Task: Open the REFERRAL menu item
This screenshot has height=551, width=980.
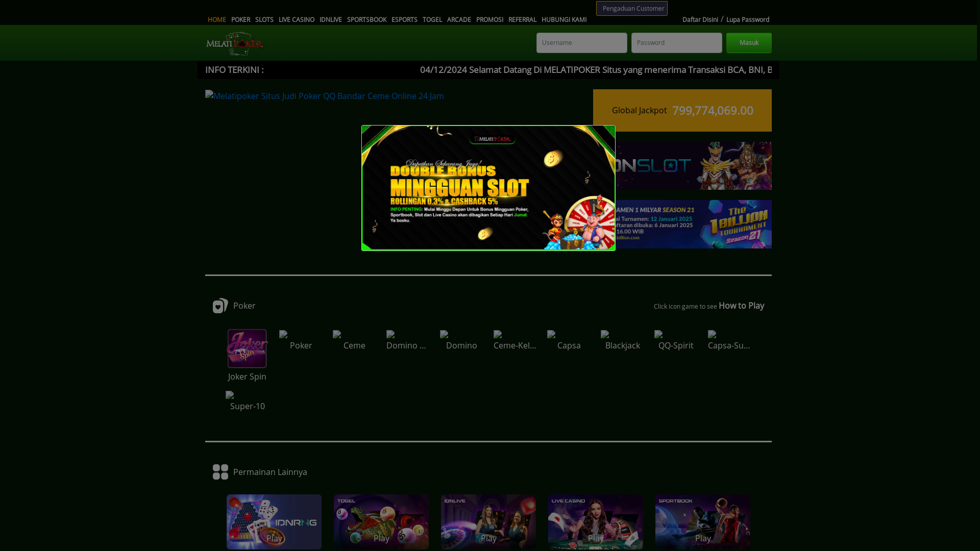Action: [522, 19]
